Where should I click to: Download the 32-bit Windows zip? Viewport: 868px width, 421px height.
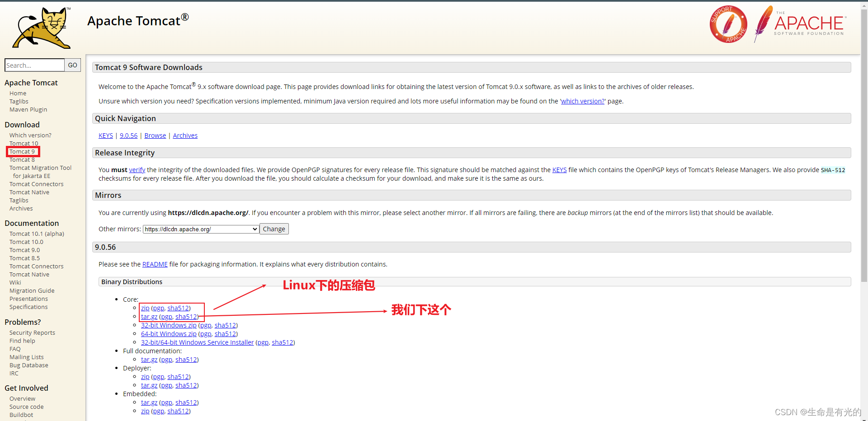pyautogui.click(x=169, y=325)
